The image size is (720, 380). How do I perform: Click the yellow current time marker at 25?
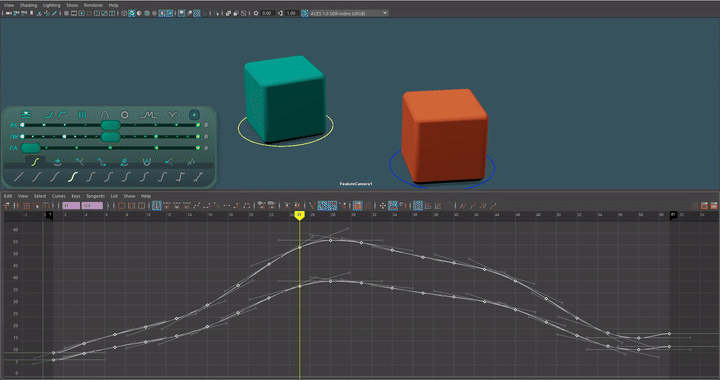coord(299,215)
